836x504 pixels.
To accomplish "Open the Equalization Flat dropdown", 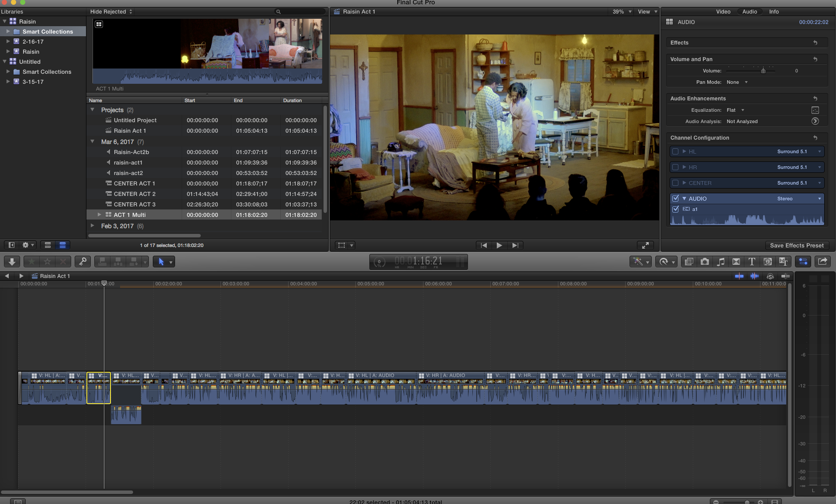I will coord(735,110).
